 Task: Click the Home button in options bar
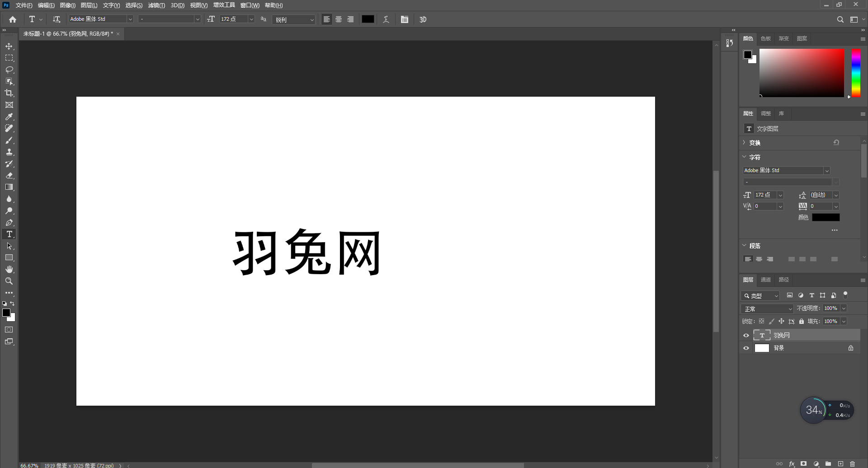pyautogui.click(x=12, y=19)
